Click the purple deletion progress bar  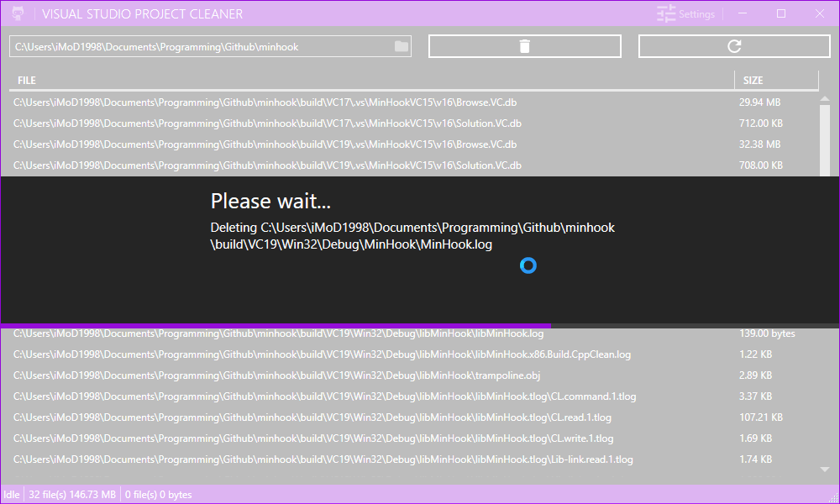(276, 326)
